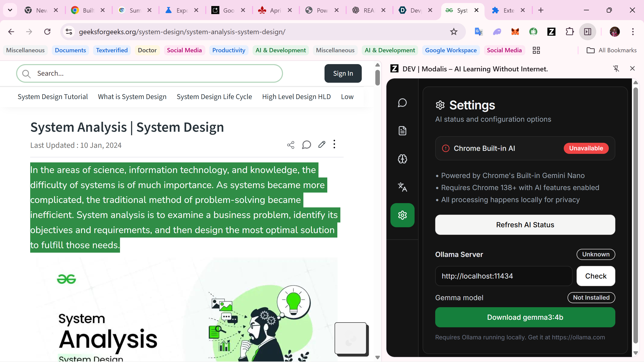Image resolution: width=644 pixels, height=362 pixels.
Task: Open the document summary icon in sidebar
Action: click(402, 131)
